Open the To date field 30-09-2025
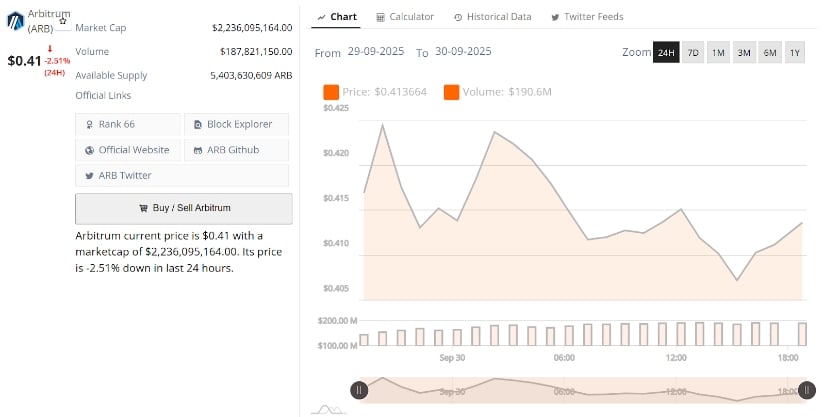 (463, 52)
